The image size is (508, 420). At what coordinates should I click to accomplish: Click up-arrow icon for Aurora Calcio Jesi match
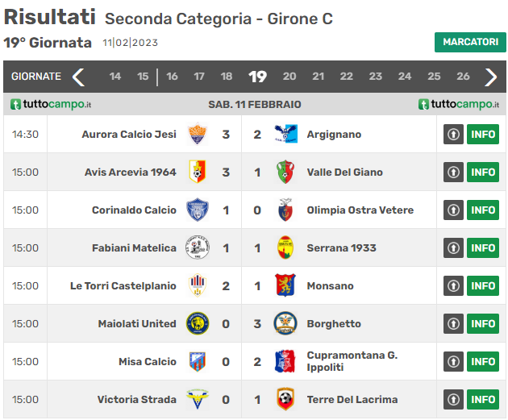pyautogui.click(x=453, y=134)
